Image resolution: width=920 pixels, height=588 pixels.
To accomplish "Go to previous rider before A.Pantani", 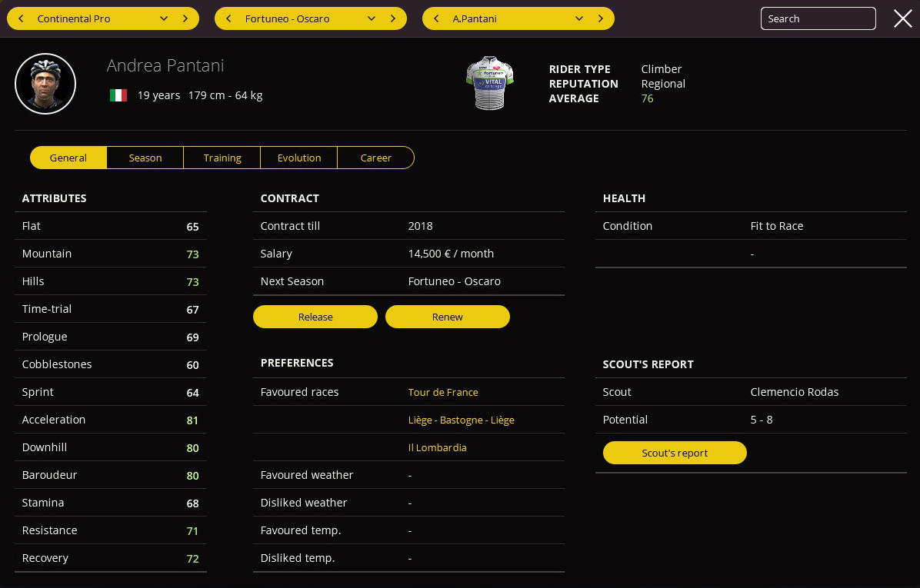I will point(436,18).
